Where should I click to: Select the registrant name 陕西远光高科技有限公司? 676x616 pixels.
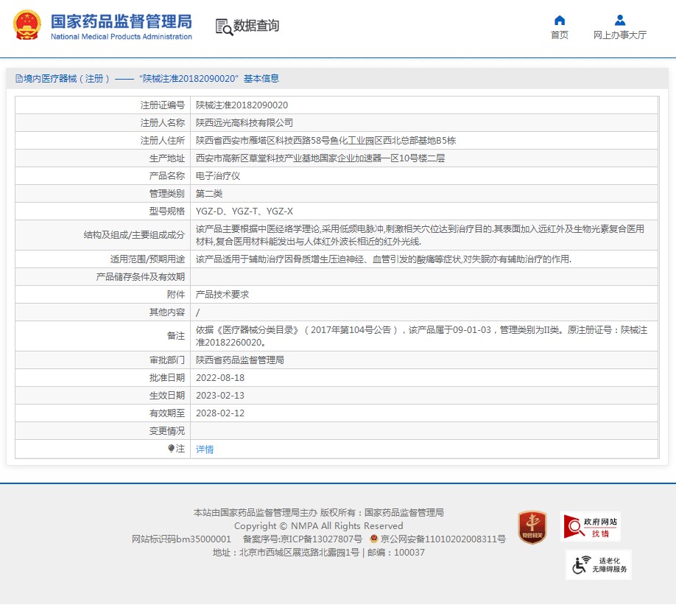coord(244,123)
